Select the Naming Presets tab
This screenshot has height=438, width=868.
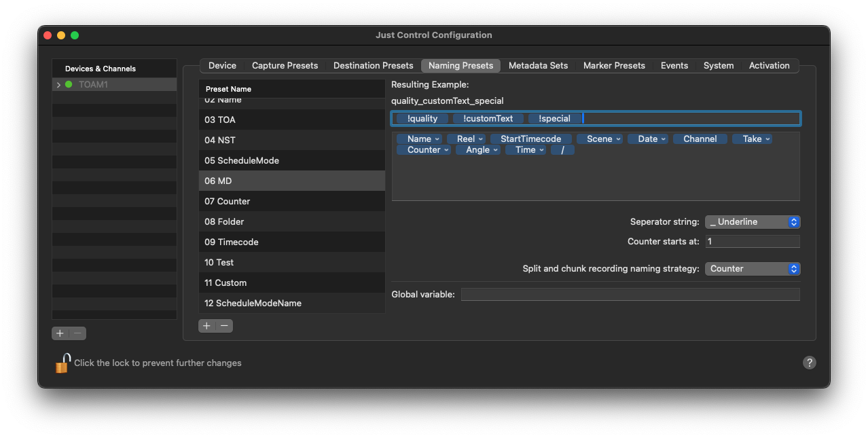click(460, 66)
